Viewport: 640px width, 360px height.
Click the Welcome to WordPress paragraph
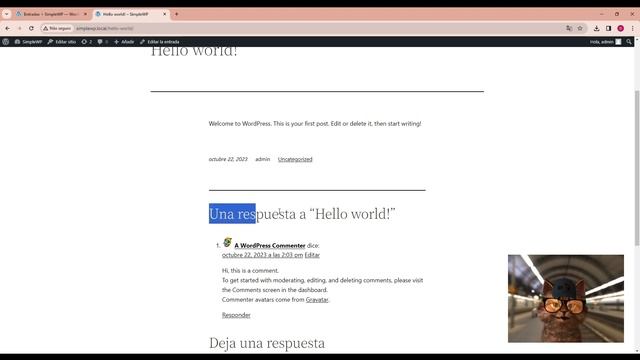pos(315,124)
